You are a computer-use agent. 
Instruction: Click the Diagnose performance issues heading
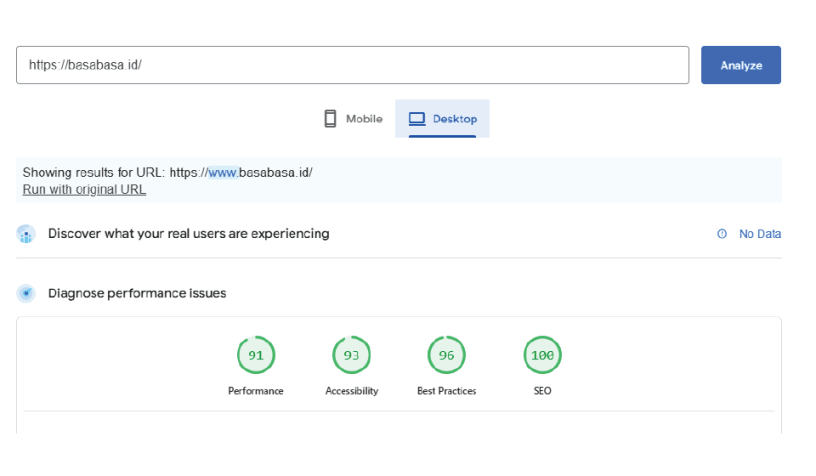pyautogui.click(x=137, y=294)
